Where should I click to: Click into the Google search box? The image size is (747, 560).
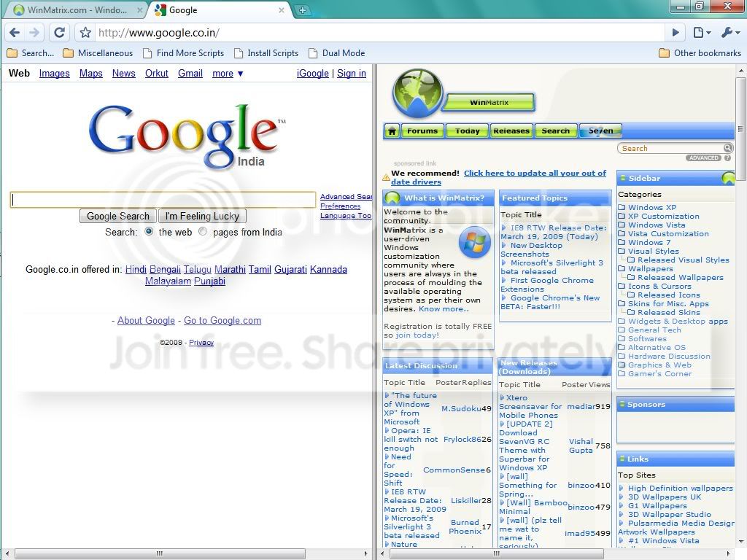[x=163, y=200]
